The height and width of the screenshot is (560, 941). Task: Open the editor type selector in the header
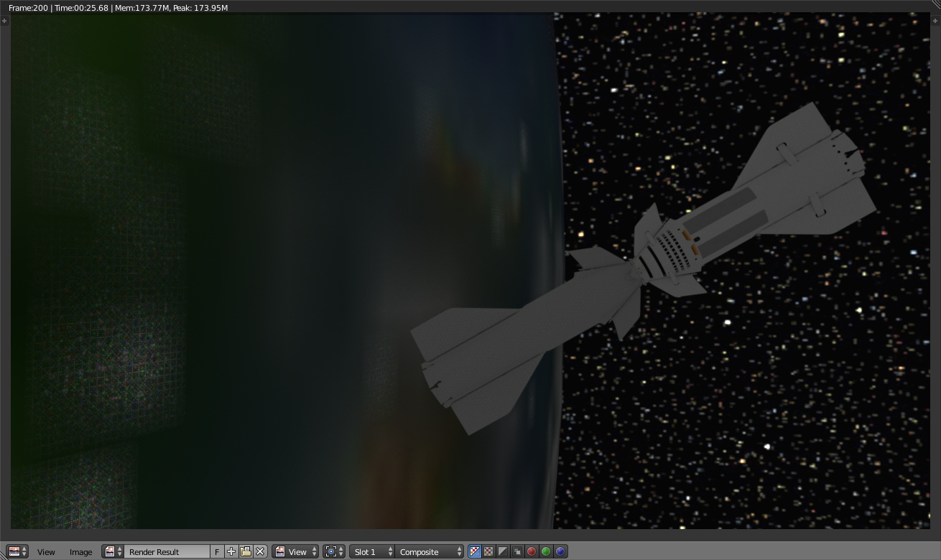(x=17, y=551)
